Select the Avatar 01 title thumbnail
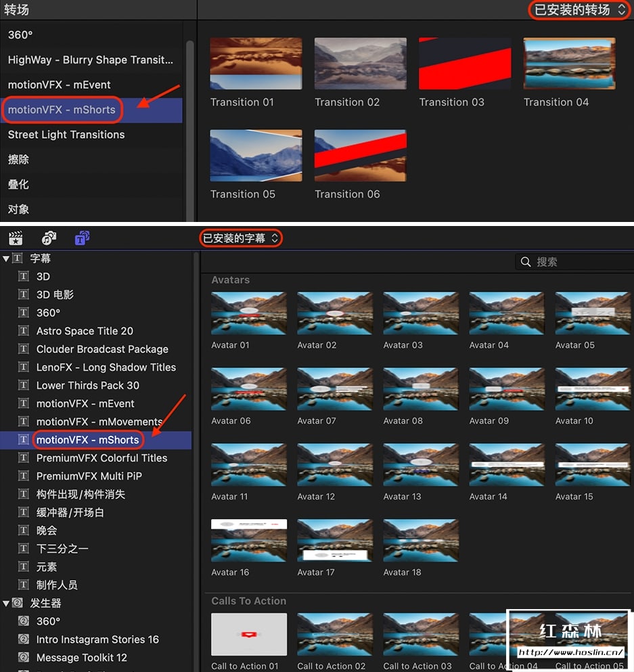 point(249,313)
